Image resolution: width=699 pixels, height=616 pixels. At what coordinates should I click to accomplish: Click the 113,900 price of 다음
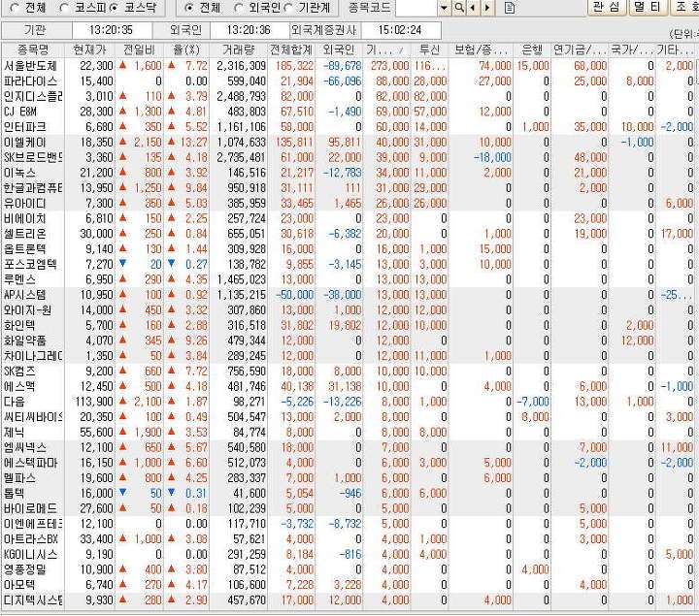[x=94, y=402]
